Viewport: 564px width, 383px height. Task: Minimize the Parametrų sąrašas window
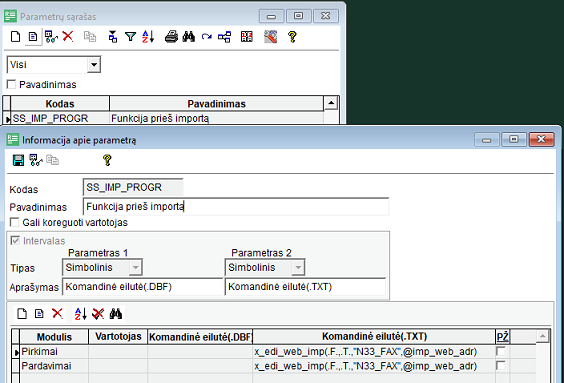pos(272,16)
